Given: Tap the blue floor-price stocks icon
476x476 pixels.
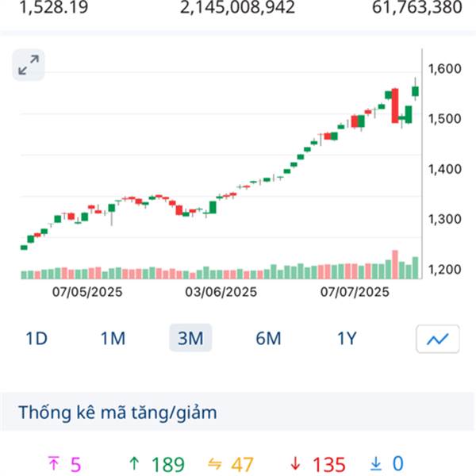Looking at the screenshot, I should click(376, 463).
